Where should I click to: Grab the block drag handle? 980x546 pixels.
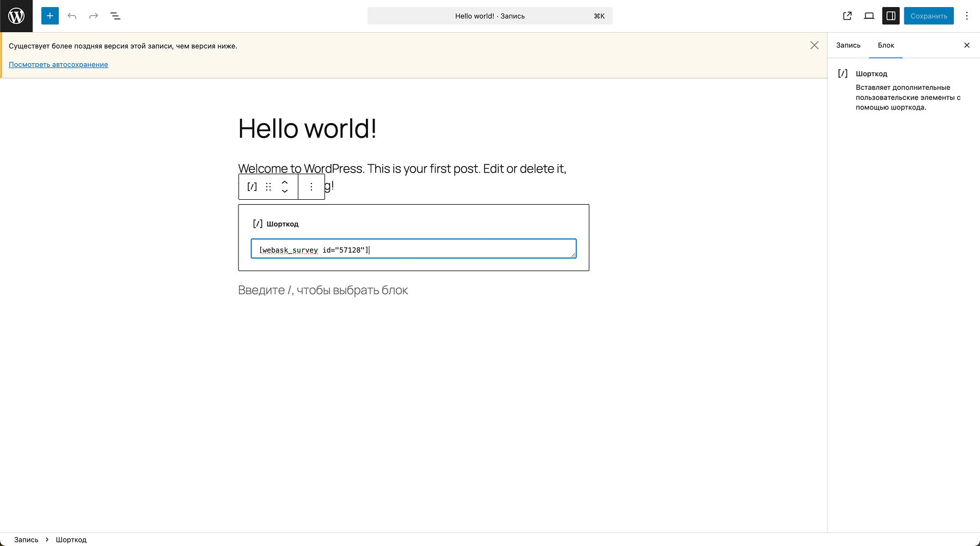(x=268, y=187)
